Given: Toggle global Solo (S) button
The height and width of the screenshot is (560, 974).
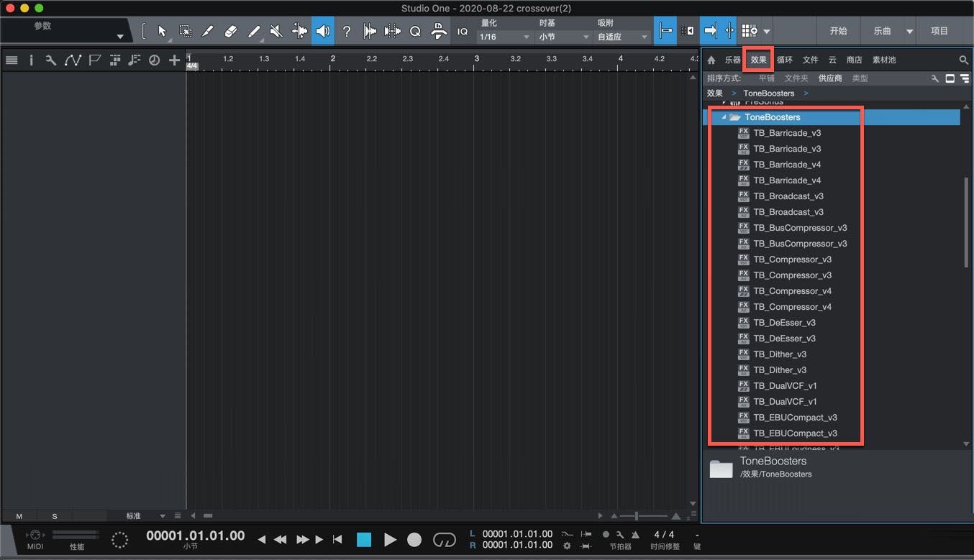Looking at the screenshot, I should pyautogui.click(x=55, y=516).
